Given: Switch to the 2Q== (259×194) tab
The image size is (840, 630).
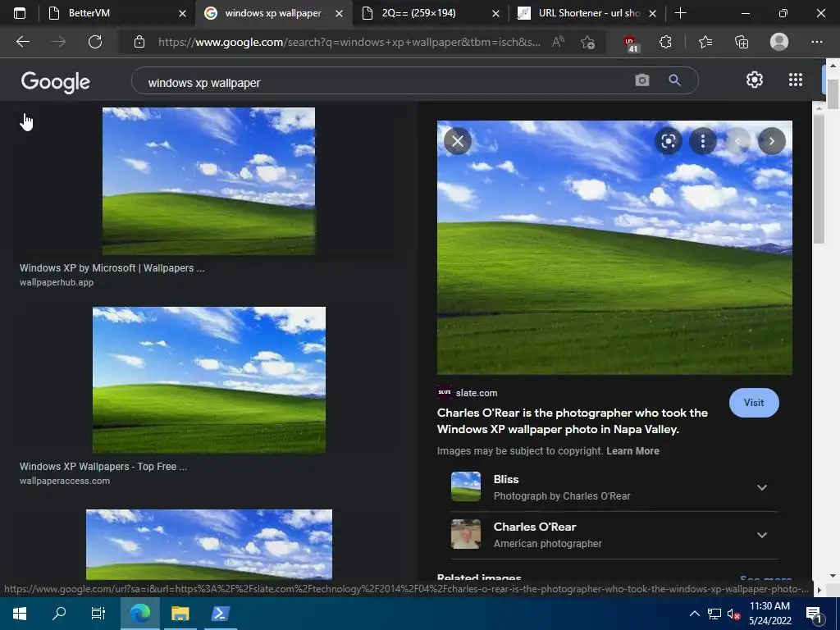Looking at the screenshot, I should 430,13.
